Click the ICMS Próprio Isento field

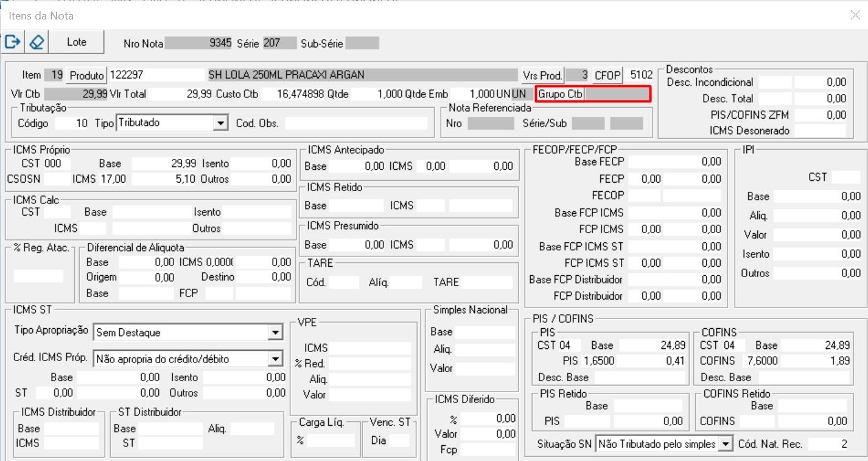click(262, 163)
